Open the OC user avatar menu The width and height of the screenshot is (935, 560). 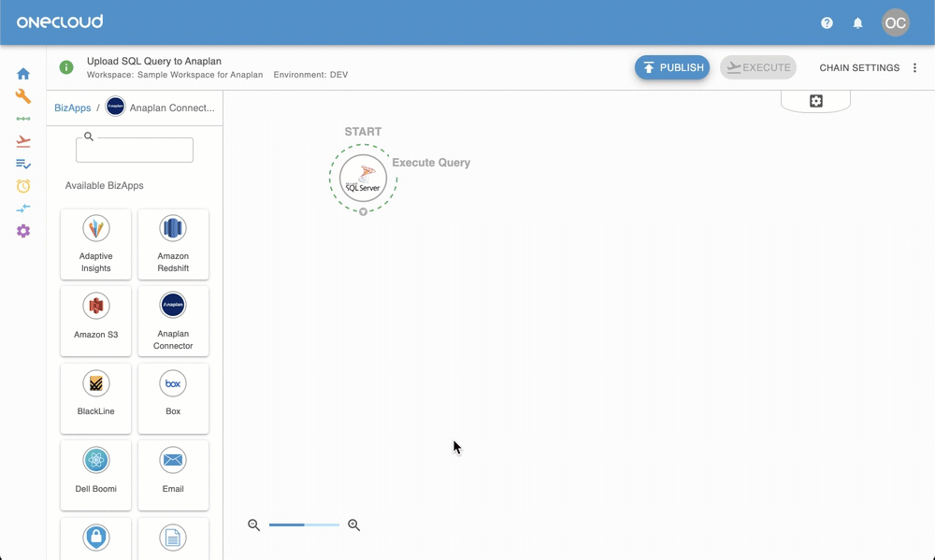(895, 22)
